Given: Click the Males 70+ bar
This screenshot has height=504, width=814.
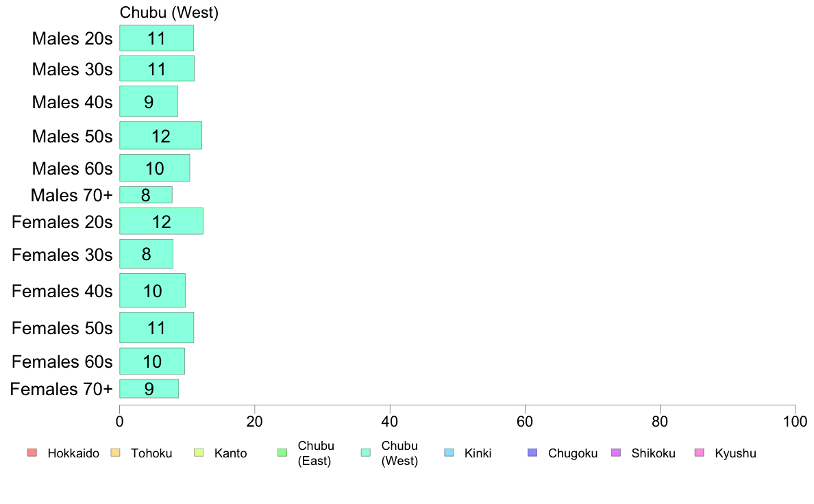Looking at the screenshot, I should tap(146, 194).
